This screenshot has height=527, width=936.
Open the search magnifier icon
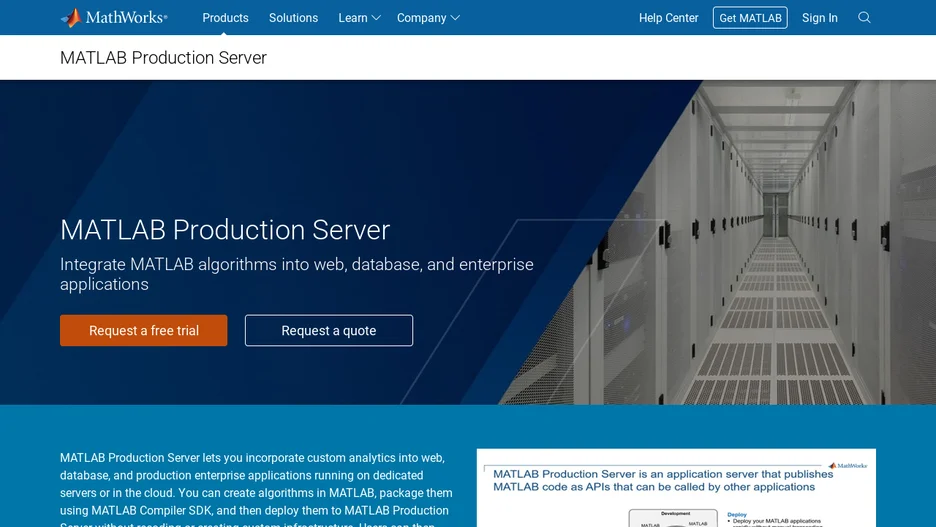pos(864,18)
